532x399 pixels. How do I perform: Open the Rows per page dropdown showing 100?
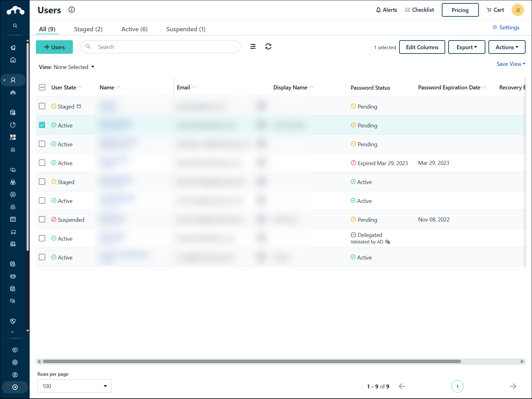(74, 386)
